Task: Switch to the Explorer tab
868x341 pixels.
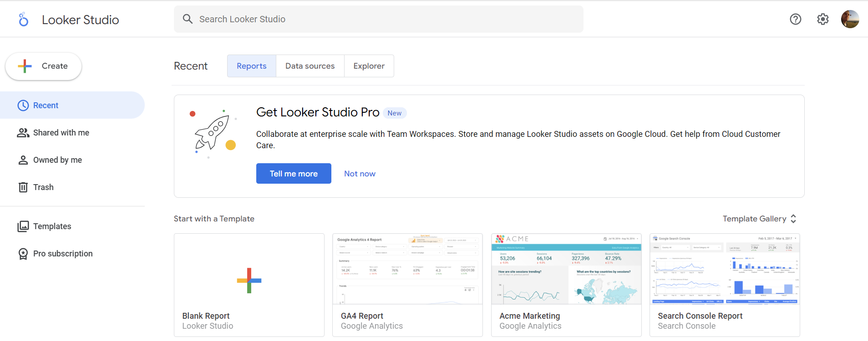Action: [x=369, y=66]
